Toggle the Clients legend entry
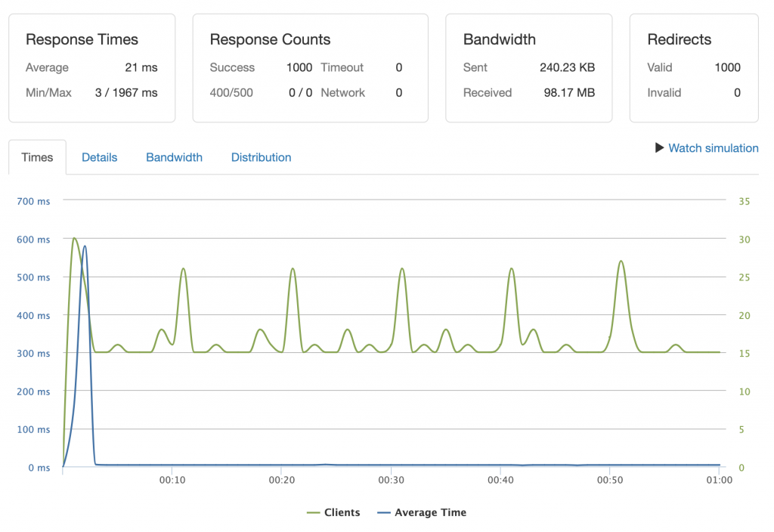The width and height of the screenshot is (774, 532). click(x=333, y=512)
